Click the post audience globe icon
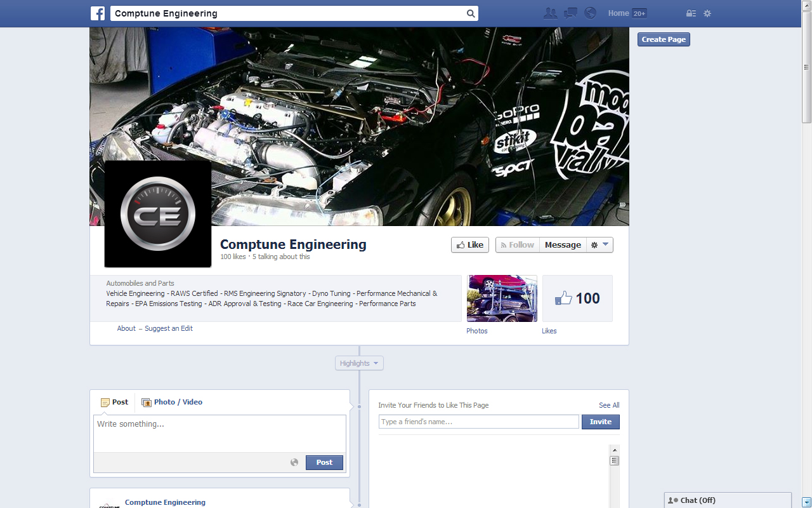812x508 pixels. coord(294,462)
